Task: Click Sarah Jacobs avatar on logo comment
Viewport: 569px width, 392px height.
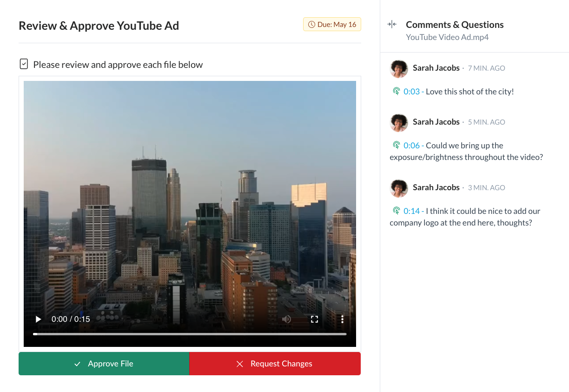Action: click(x=399, y=188)
